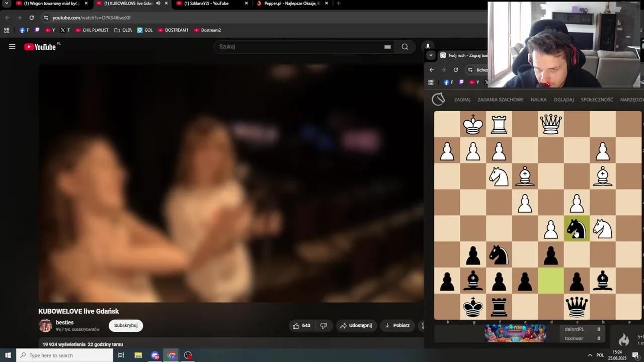644x362 pixels.
Task: Open the CHIL PLAYLIST bookmark
Action: click(92, 30)
